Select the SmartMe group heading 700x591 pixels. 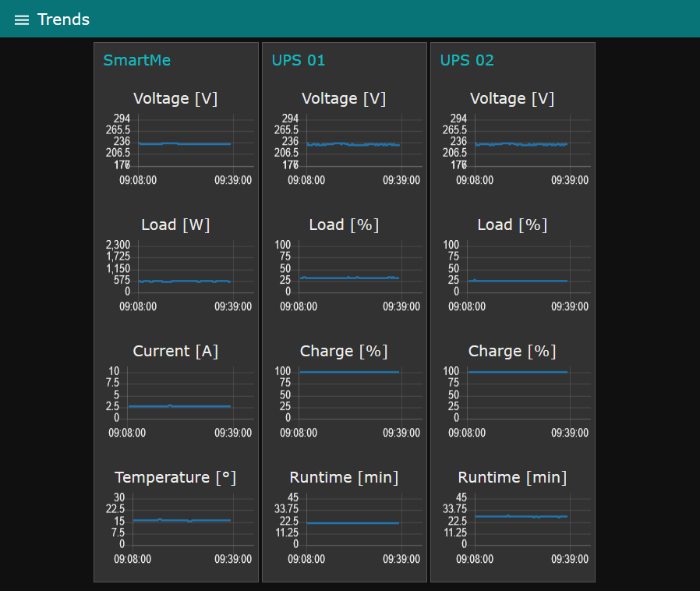point(136,60)
